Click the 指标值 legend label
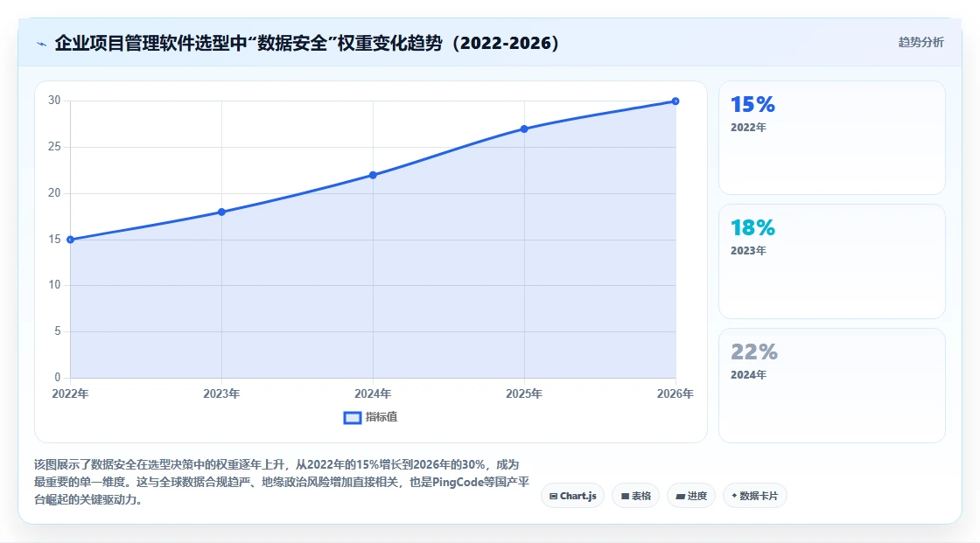Viewport: 980px width, 543px height. [x=381, y=417]
